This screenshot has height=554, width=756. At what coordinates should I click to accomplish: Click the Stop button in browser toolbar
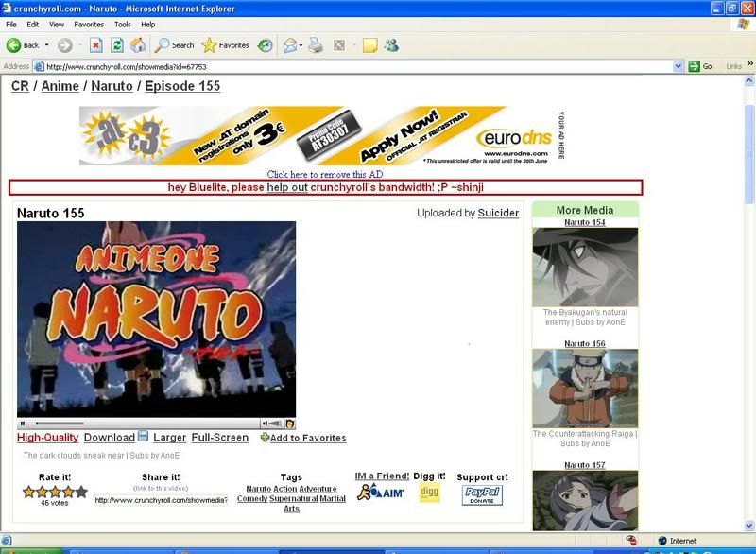coord(96,45)
